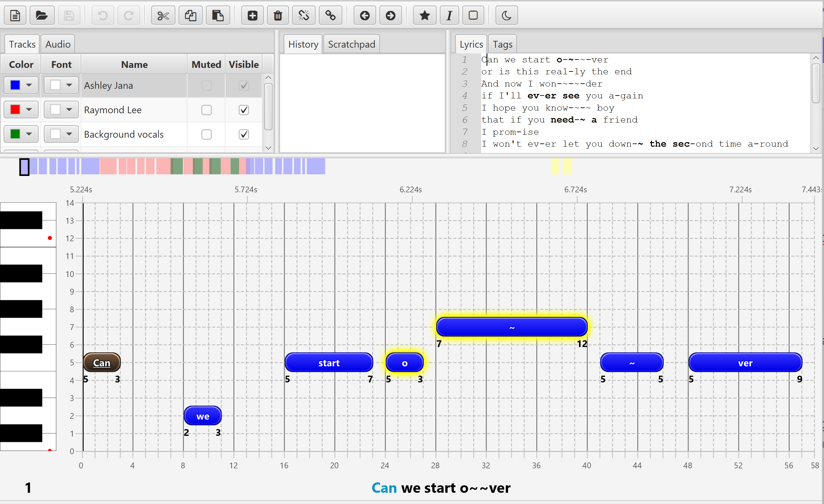The image size is (824, 504).
Task: Click the red Raymond Lee color swatch
Action: click(15, 110)
